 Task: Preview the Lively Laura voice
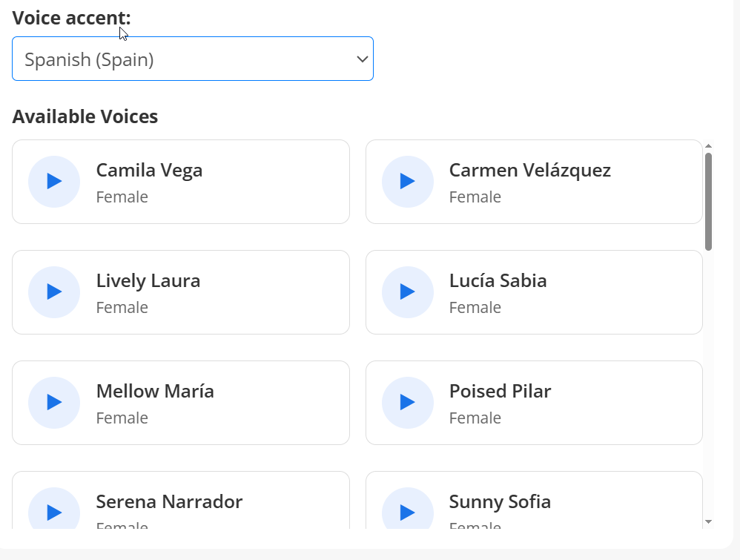point(54,292)
